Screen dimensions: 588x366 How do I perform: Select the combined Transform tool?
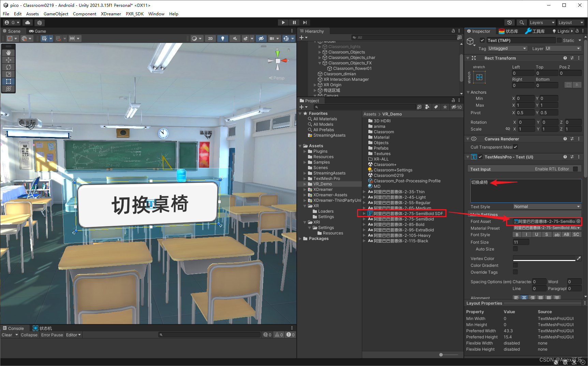point(9,89)
